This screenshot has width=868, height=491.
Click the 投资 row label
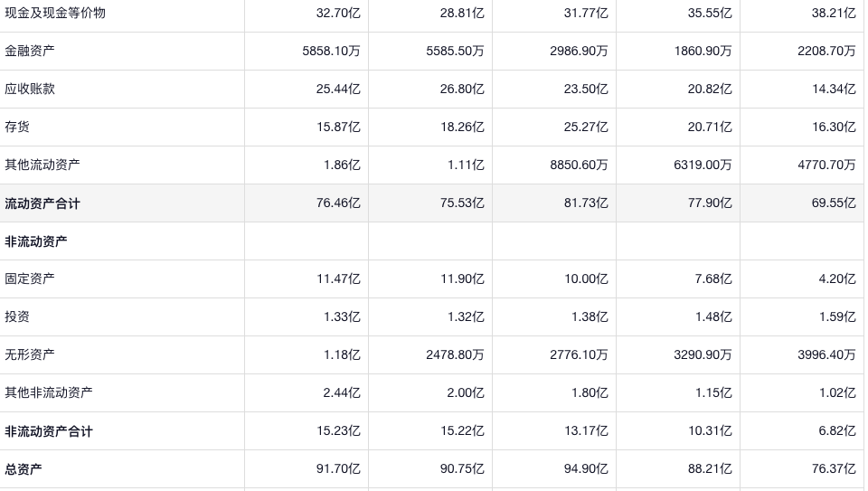(x=17, y=317)
